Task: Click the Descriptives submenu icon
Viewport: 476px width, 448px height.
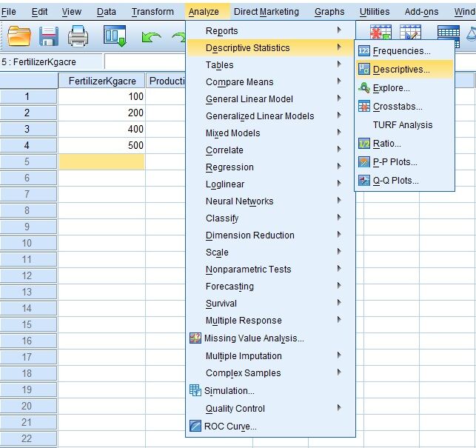Action: click(x=364, y=69)
